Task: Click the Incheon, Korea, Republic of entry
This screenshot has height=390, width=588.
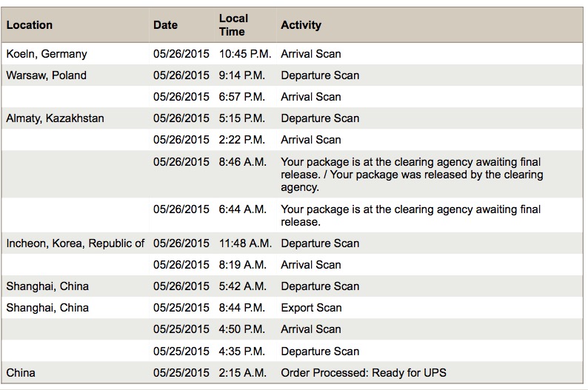Action: [x=75, y=243]
